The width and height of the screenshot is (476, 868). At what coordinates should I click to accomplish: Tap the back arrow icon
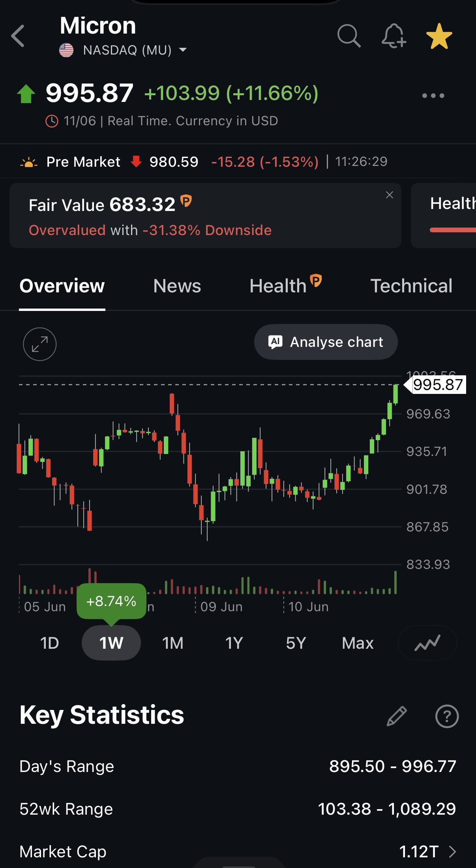coord(18,36)
